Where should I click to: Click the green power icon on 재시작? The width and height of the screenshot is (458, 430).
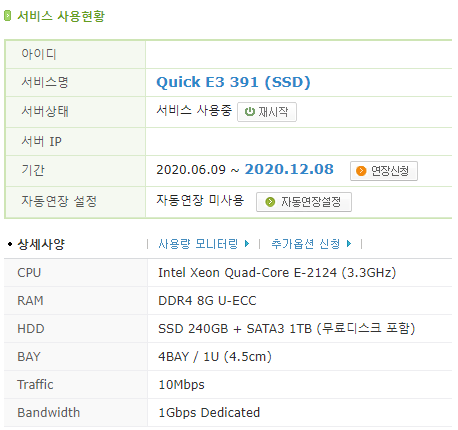click(x=250, y=112)
